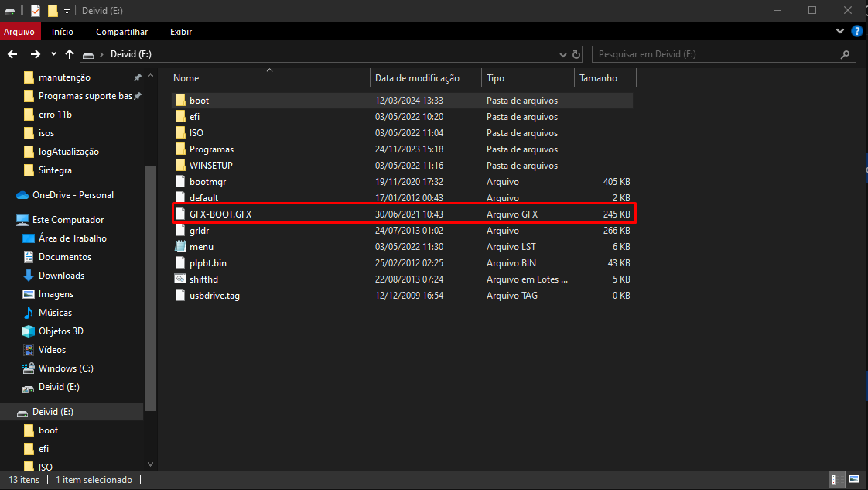Refresh the current folder view
Screen dimensions: 868x490
[x=576, y=54]
